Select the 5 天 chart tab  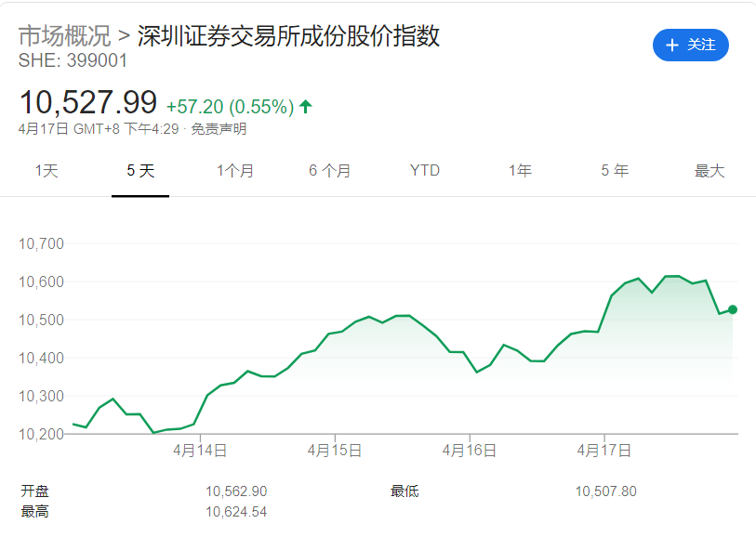click(140, 171)
